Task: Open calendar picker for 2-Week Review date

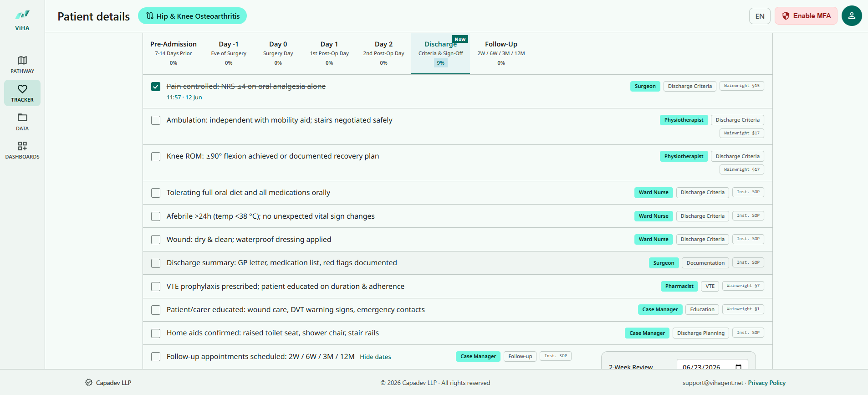Action: click(x=738, y=367)
